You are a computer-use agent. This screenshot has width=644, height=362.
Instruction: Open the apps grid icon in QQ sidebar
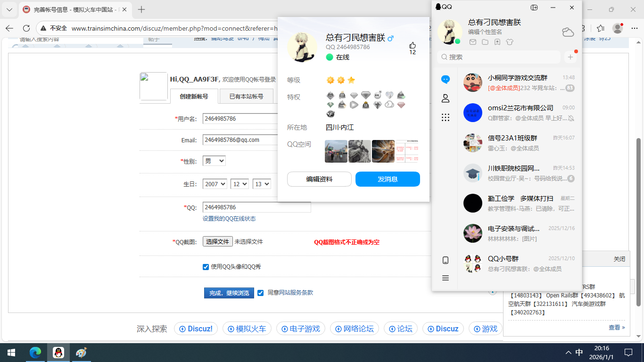point(445,117)
